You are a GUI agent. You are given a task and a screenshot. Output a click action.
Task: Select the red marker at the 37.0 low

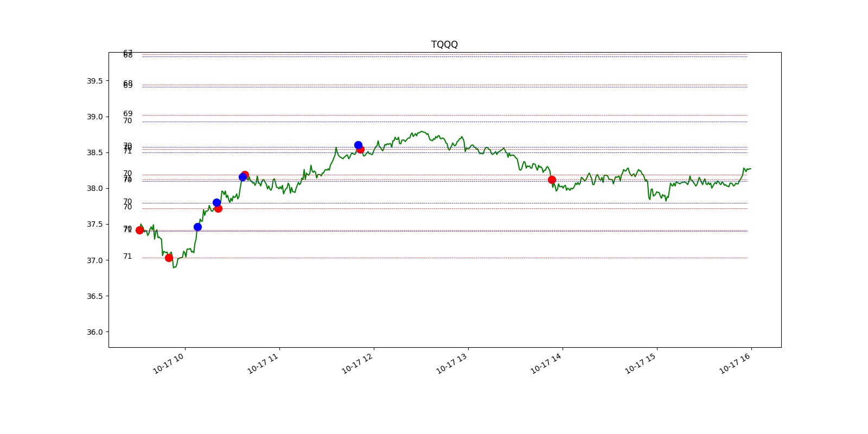(x=169, y=258)
